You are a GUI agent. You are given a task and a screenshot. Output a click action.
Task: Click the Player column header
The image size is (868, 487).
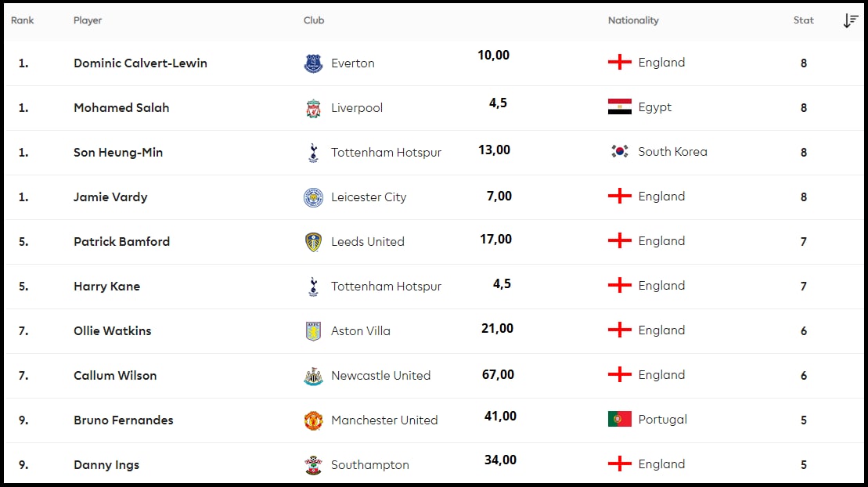pos(88,20)
